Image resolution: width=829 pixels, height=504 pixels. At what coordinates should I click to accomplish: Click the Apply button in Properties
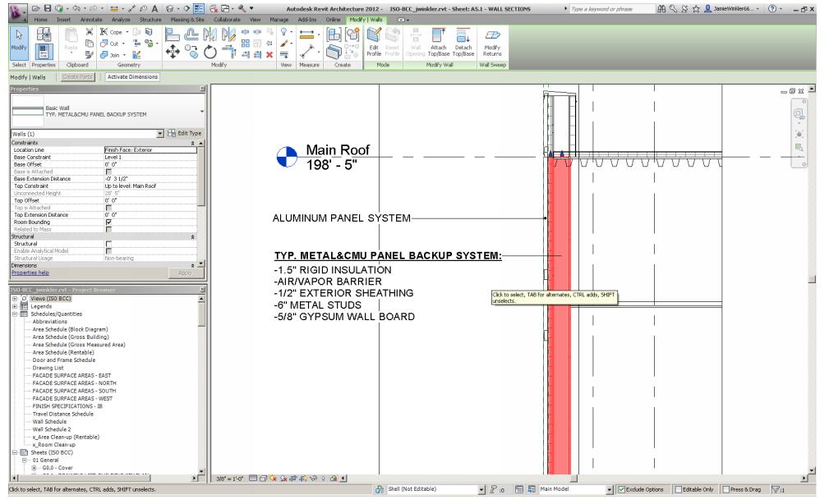pyautogui.click(x=185, y=273)
